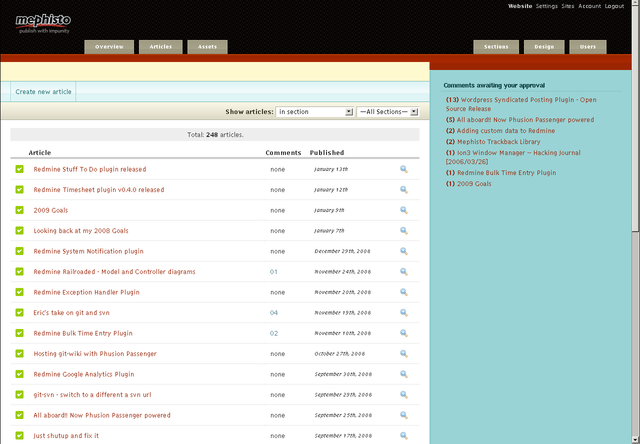Viewport: 640px width, 444px height.
Task: Toggle green check in 2009 Goals article row
Action: [x=20, y=210]
